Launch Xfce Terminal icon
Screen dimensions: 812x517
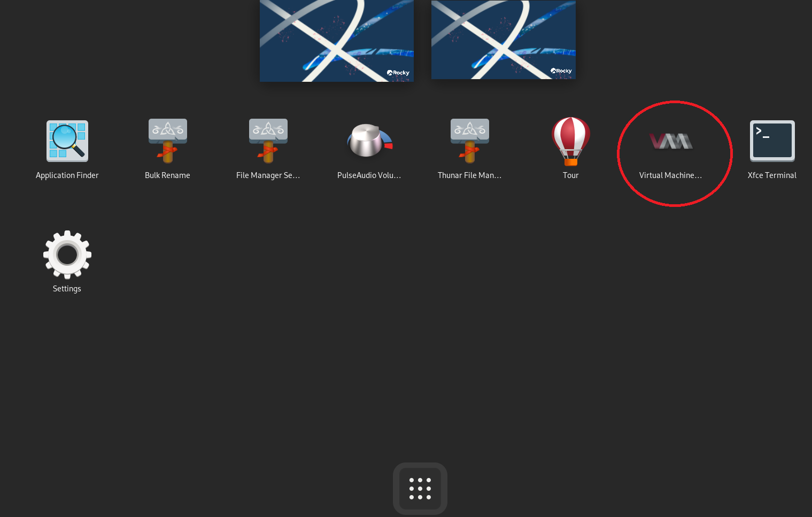tap(772, 141)
